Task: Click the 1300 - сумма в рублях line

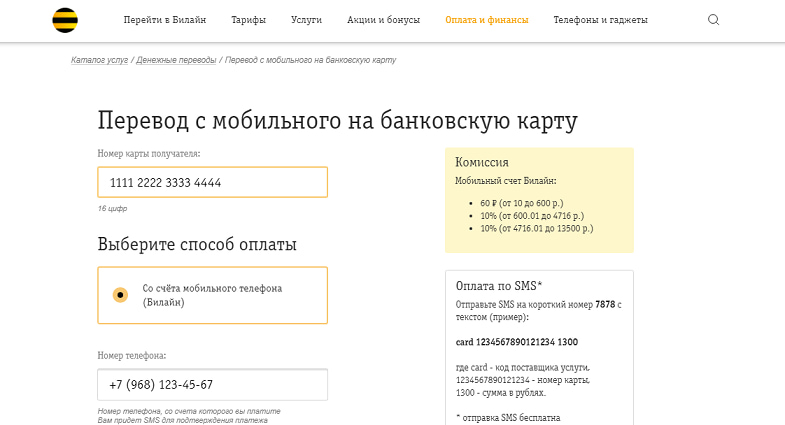Action: click(x=501, y=393)
